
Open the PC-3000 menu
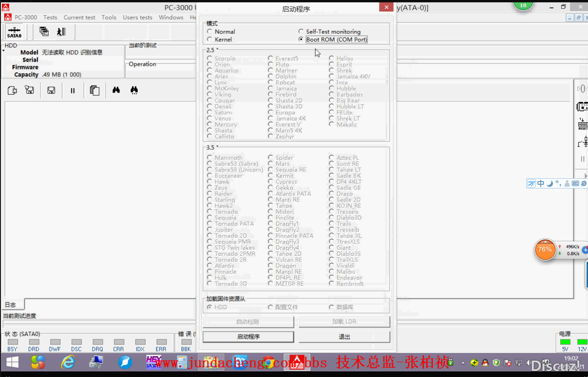coord(26,18)
